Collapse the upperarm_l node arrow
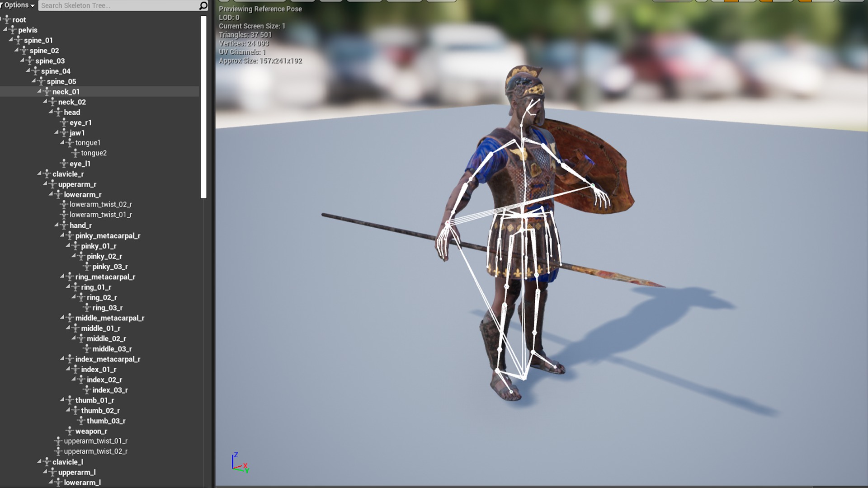The width and height of the screenshot is (868, 488). 45,472
